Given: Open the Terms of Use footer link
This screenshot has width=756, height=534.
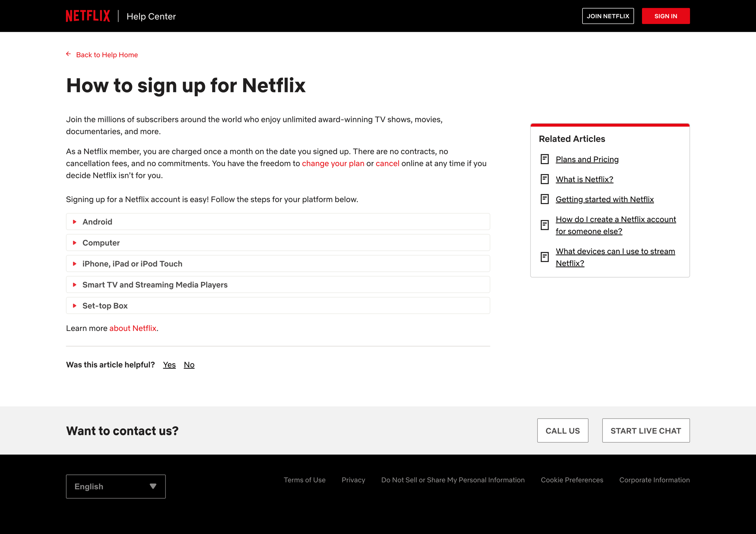Looking at the screenshot, I should [305, 480].
